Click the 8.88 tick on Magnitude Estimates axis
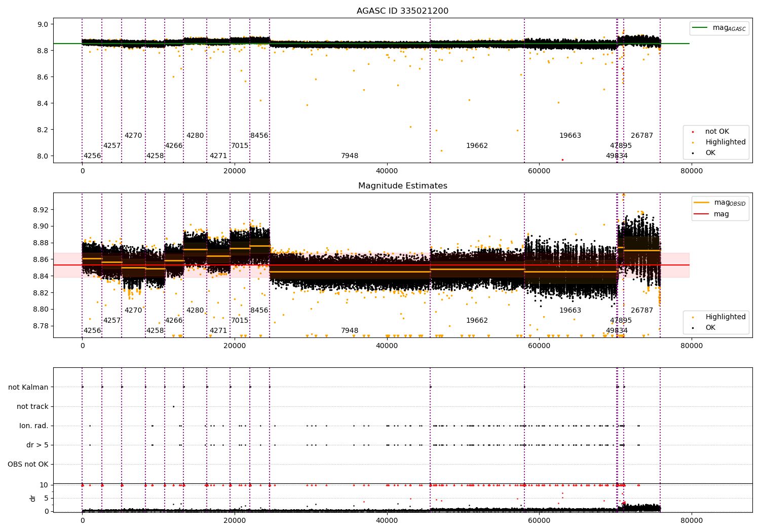Viewport: 760px width, 532px height. pos(41,243)
